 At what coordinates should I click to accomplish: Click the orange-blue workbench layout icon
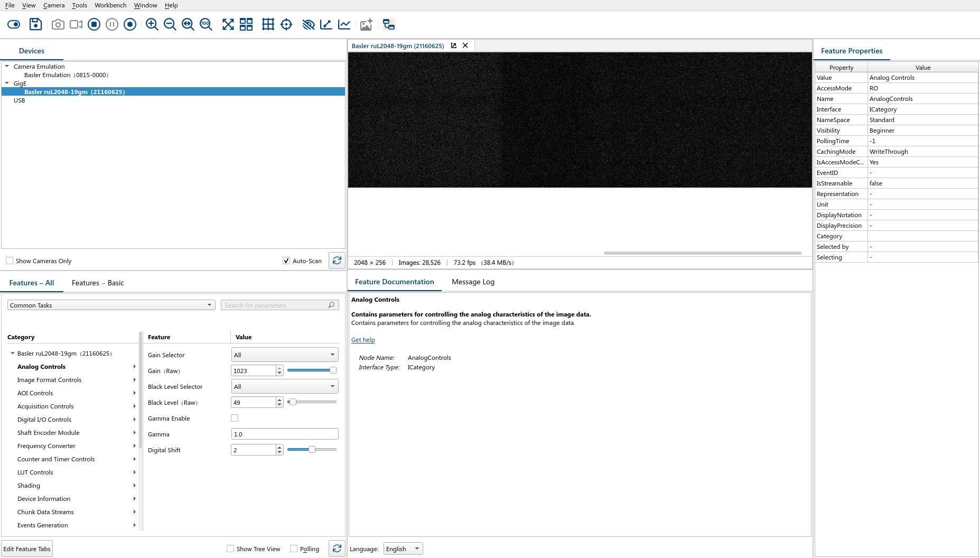[389, 24]
